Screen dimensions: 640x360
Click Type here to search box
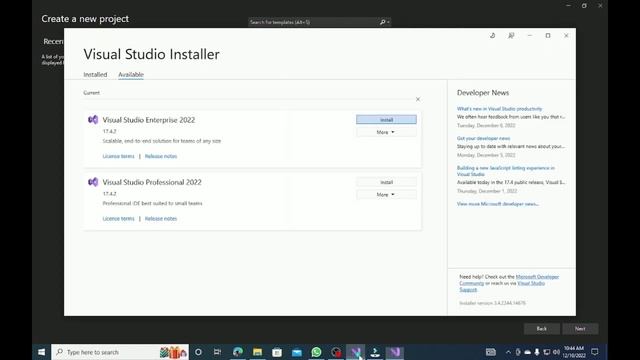[120, 352]
